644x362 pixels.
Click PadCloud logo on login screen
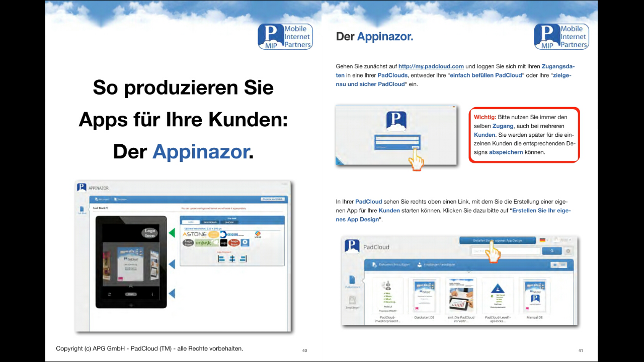(396, 122)
